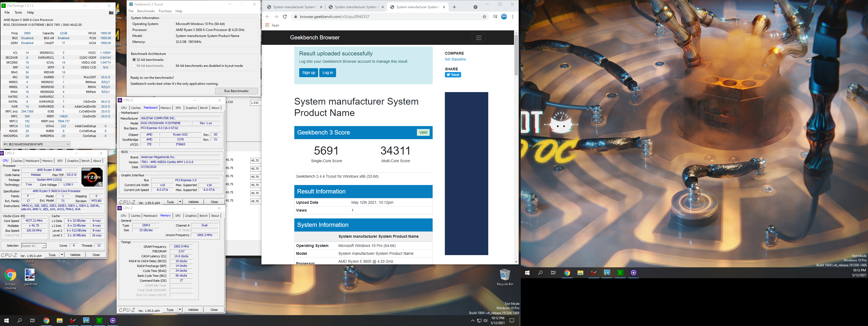Open the Apps grid in the bookmarks bar
This screenshot has height=326, width=868.
click(x=267, y=25)
